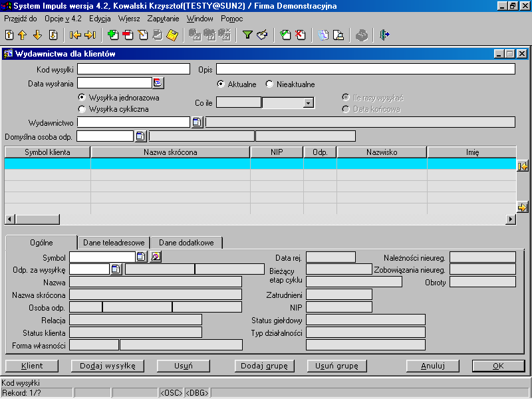The image size is (532, 399).
Task: Click the exit door toolbar icon
Action: coord(384,35)
